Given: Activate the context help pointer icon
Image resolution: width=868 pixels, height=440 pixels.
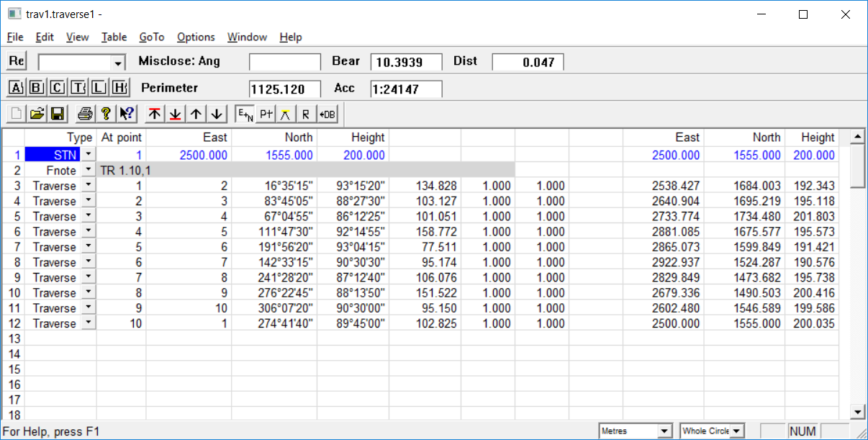Looking at the screenshot, I should click(x=127, y=114).
